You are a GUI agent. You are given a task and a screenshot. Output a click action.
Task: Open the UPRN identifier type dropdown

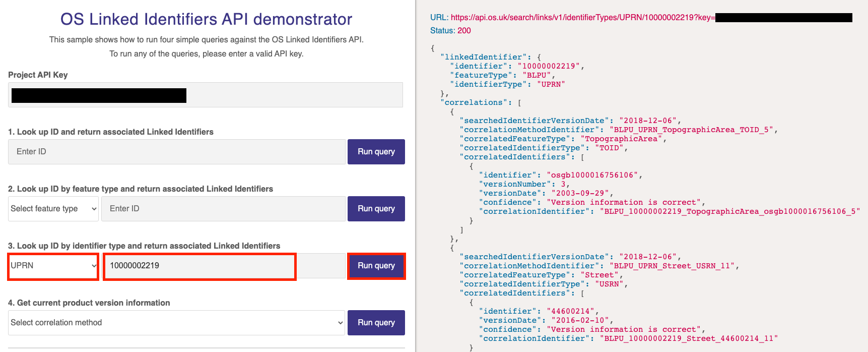click(53, 266)
